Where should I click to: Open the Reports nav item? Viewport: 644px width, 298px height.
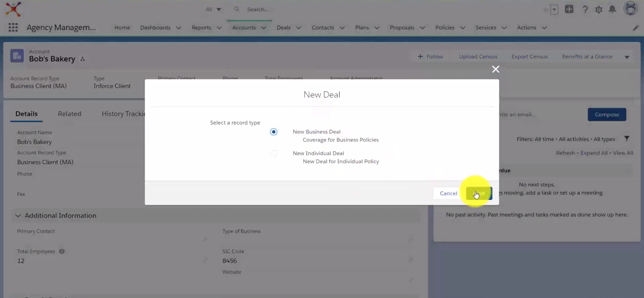201,28
